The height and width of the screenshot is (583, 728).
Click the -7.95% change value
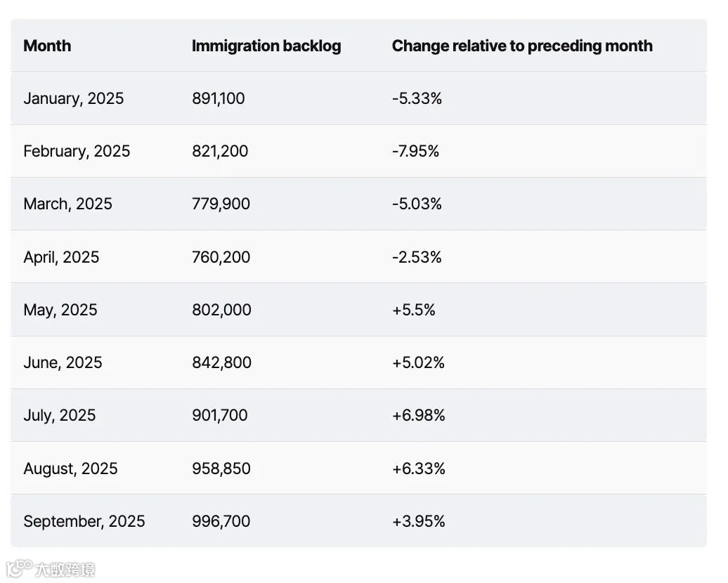(415, 151)
